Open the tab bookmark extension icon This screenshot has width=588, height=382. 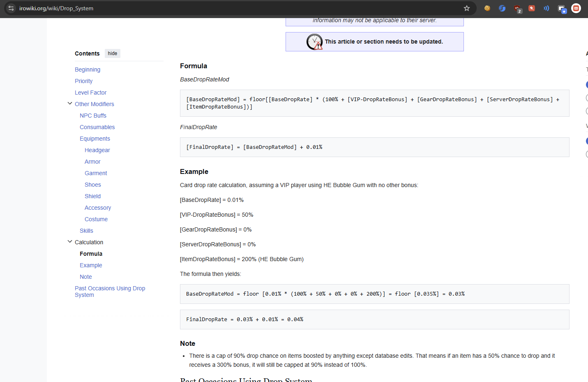[562, 9]
